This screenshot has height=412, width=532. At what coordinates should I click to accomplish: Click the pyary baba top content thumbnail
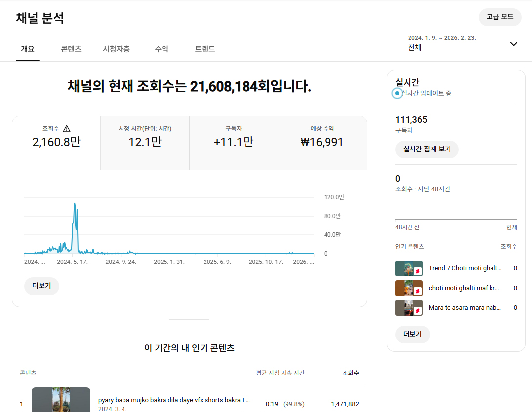61,400
